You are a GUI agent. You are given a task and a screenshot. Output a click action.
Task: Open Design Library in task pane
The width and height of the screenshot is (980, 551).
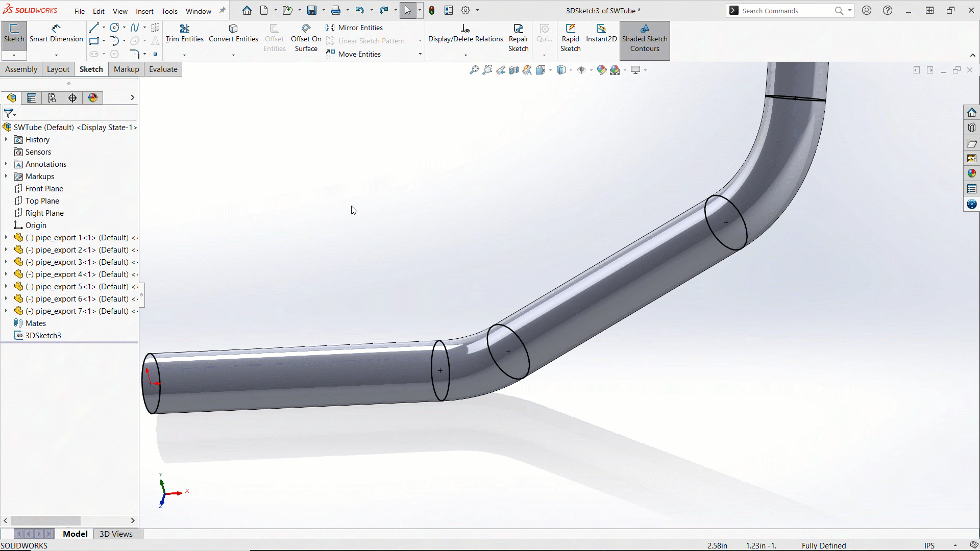(972, 128)
